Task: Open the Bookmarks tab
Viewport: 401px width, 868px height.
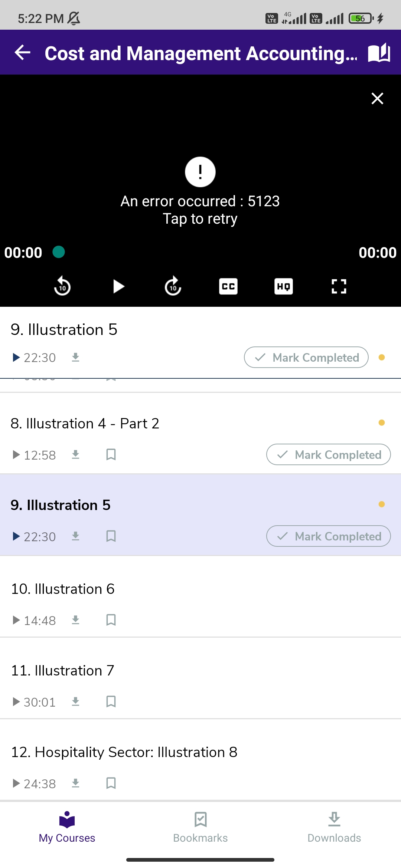Action: click(200, 827)
